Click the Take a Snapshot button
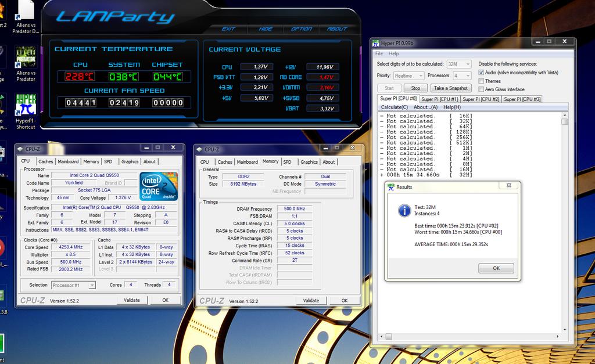Viewport: 595px width, 364px height. coord(451,88)
